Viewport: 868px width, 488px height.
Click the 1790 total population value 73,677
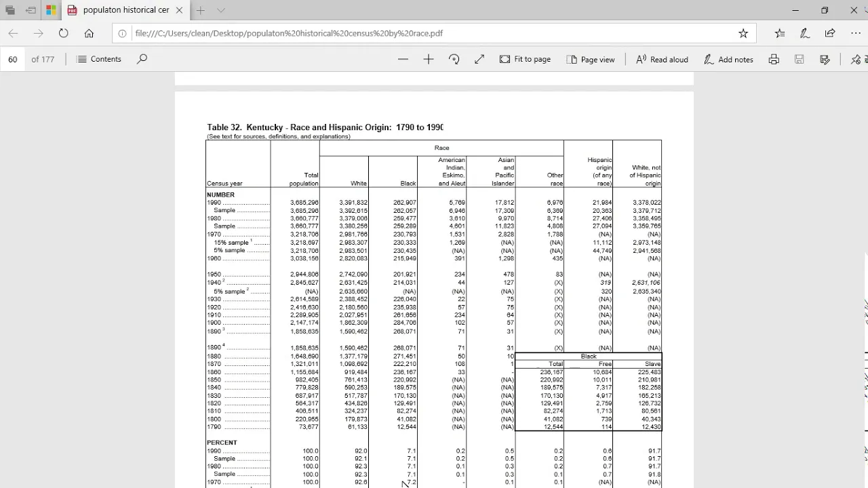coord(309,427)
